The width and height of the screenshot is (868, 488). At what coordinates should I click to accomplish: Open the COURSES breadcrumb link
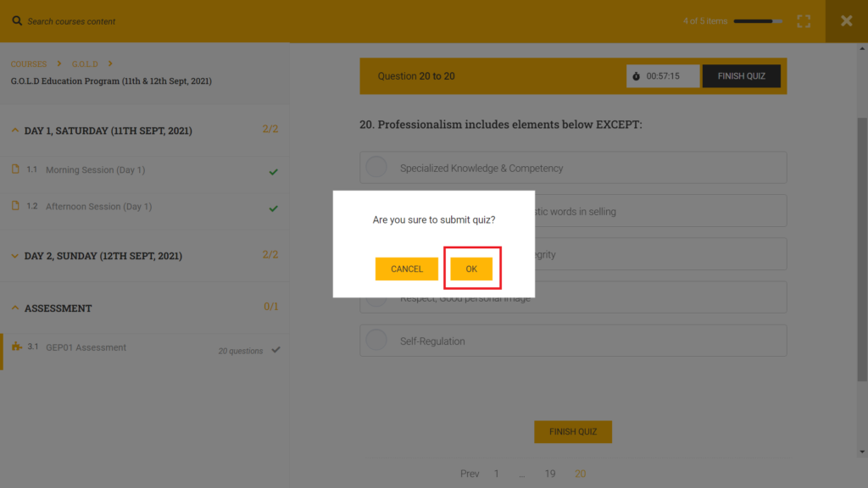(29, 64)
